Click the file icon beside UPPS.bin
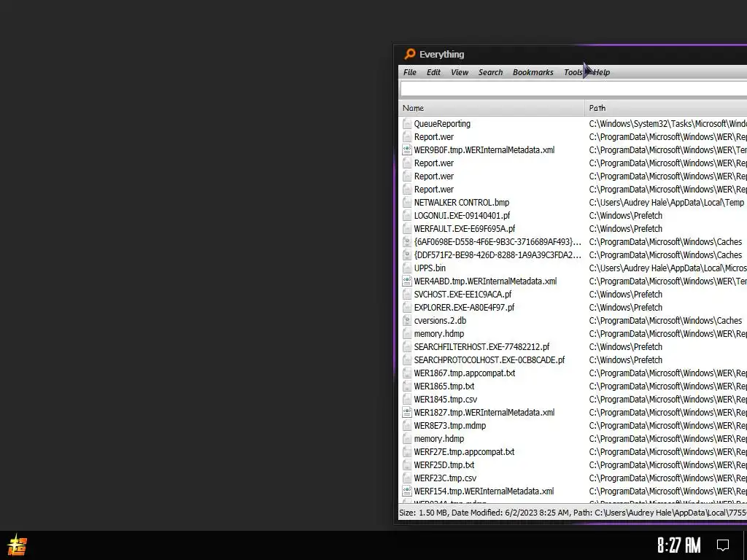 coord(407,268)
